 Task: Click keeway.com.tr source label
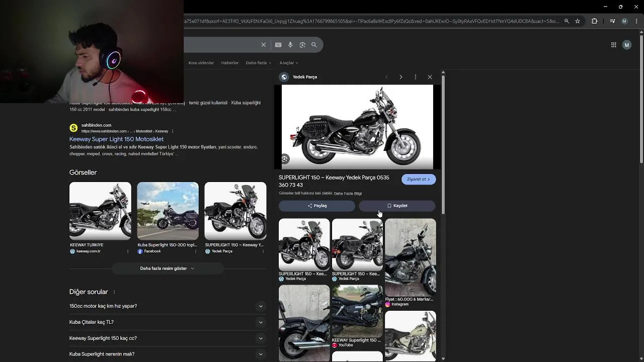pyautogui.click(x=89, y=251)
